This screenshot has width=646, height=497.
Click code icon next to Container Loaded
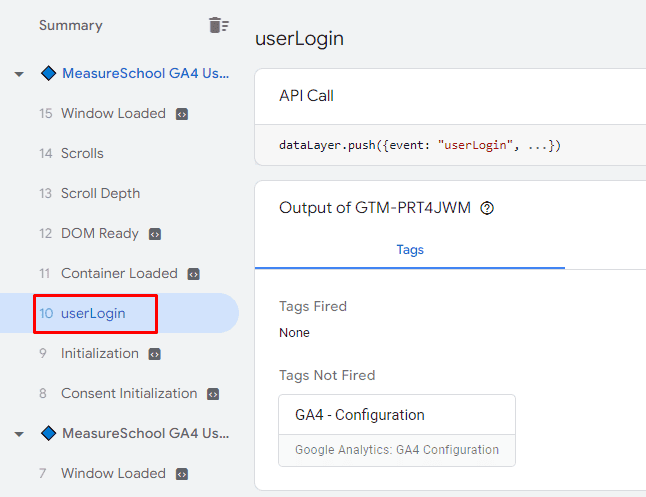pyautogui.click(x=194, y=274)
